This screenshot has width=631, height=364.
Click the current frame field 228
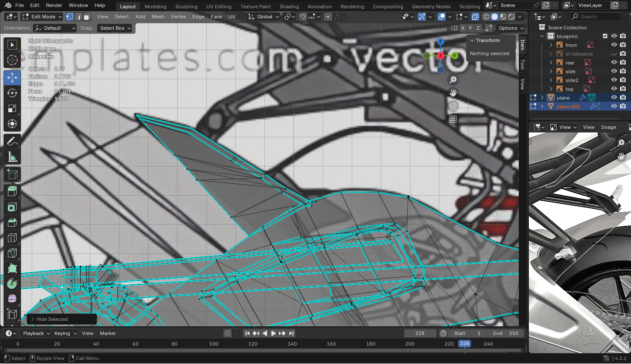(x=420, y=333)
